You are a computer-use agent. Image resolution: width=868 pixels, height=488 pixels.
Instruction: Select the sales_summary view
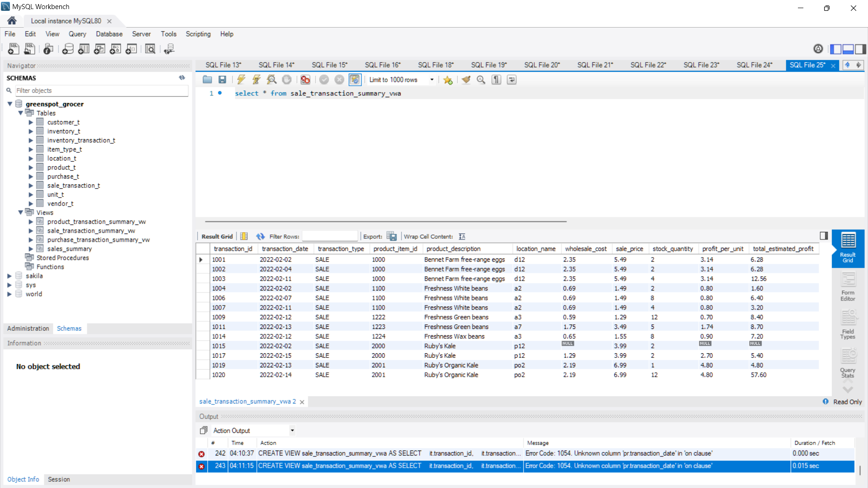[69, 249]
